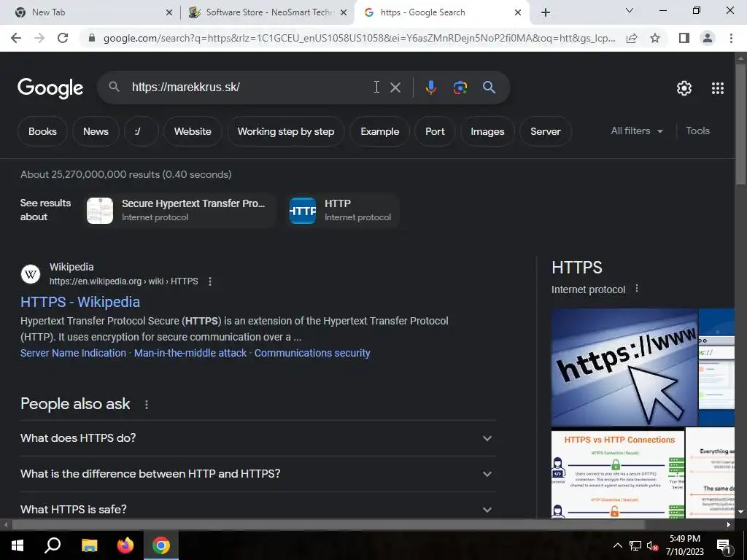Open the Tools options
Image resolution: width=747 pixels, height=560 pixels.
697,131
